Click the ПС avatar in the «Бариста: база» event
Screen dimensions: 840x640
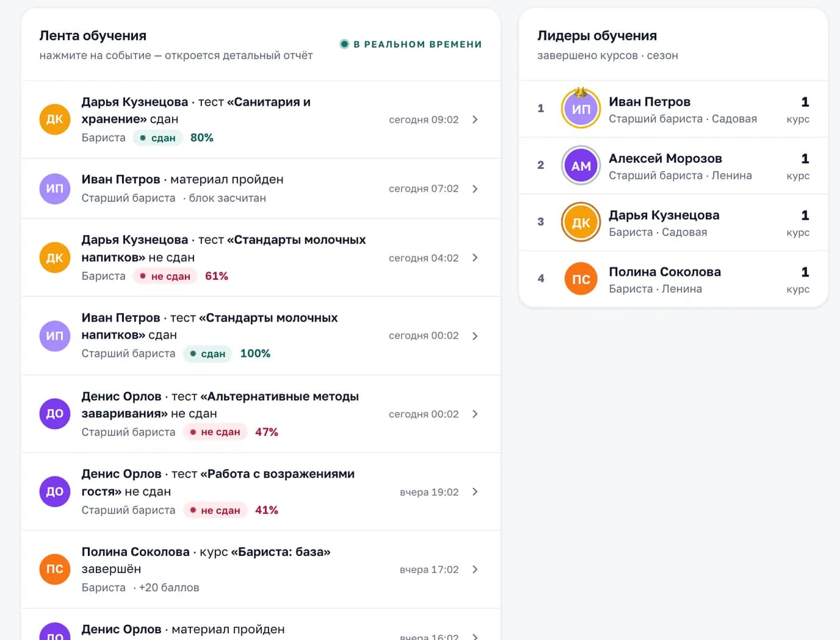[x=55, y=569]
